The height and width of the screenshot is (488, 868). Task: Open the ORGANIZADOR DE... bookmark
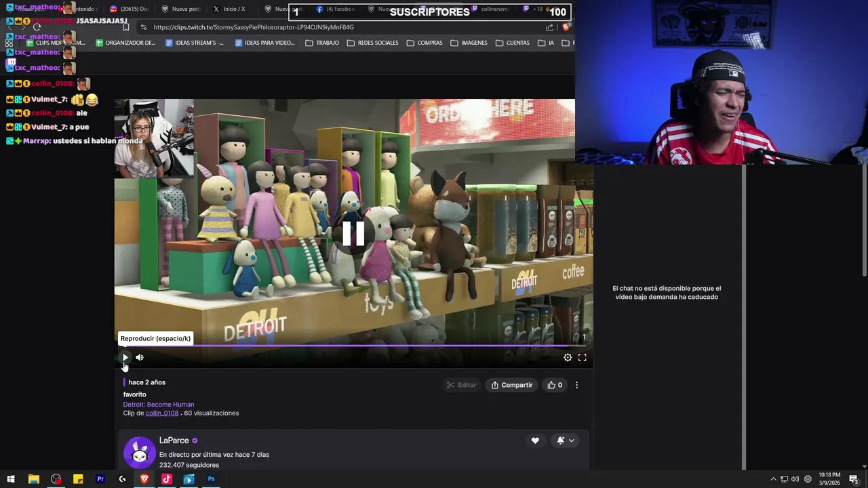click(x=125, y=43)
